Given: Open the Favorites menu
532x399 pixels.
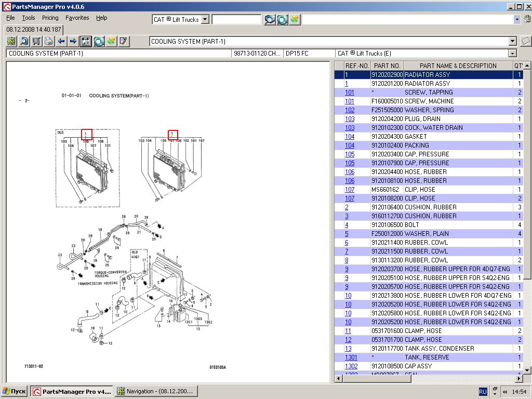Looking at the screenshot, I should [77, 18].
